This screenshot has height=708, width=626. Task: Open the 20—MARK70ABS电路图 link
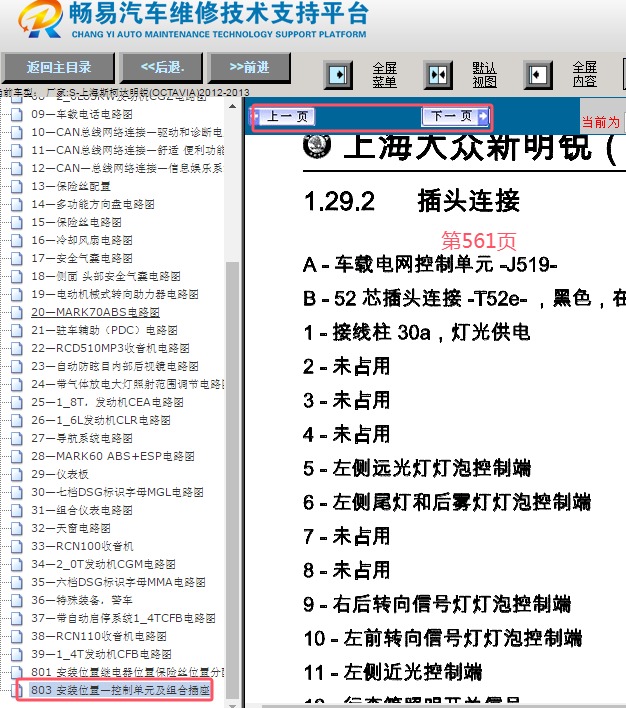(x=95, y=312)
